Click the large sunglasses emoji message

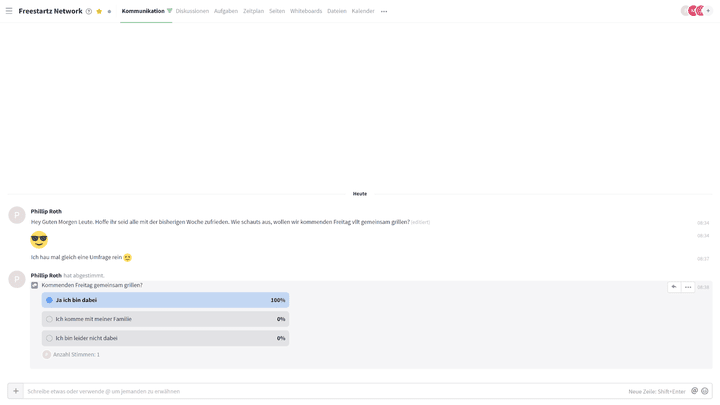39,239
